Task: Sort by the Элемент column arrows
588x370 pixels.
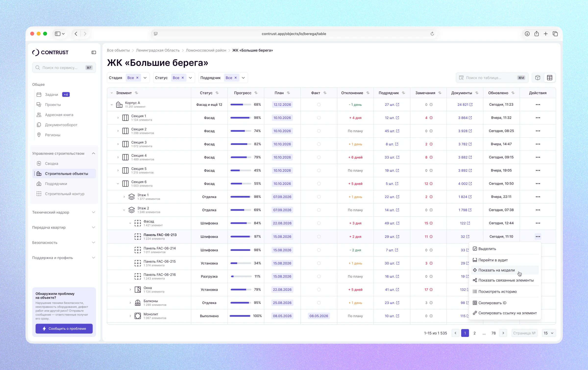Action: click(x=136, y=93)
